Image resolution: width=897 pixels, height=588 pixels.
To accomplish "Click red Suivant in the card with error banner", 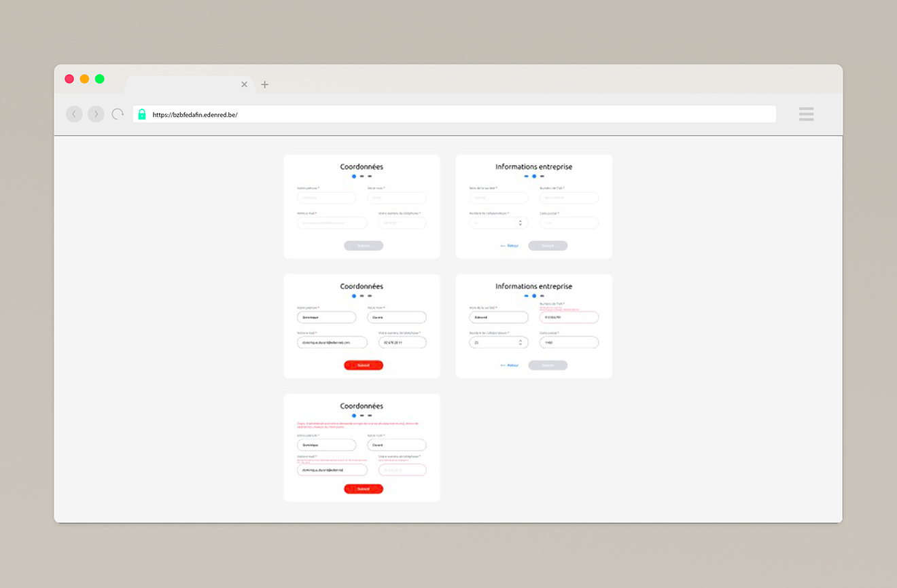I will [364, 489].
